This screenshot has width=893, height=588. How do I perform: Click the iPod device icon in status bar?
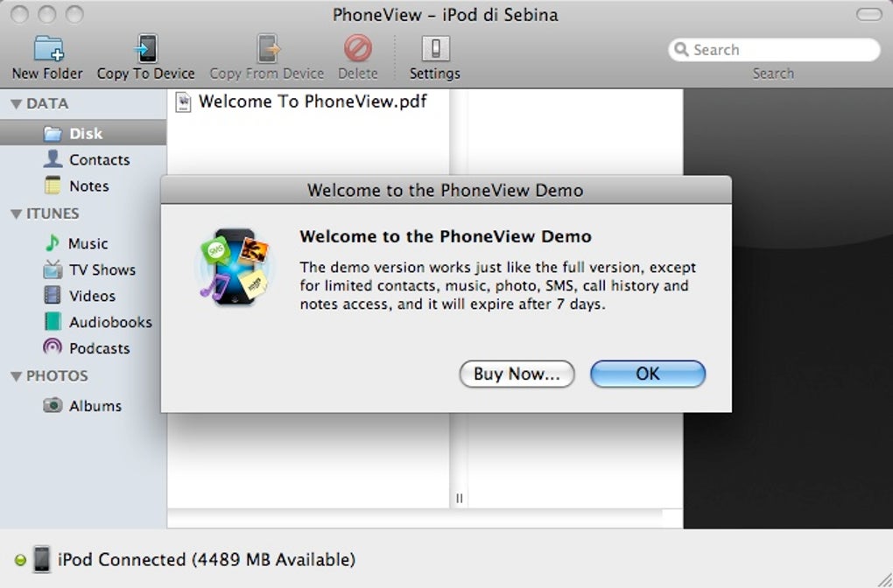click(x=41, y=559)
